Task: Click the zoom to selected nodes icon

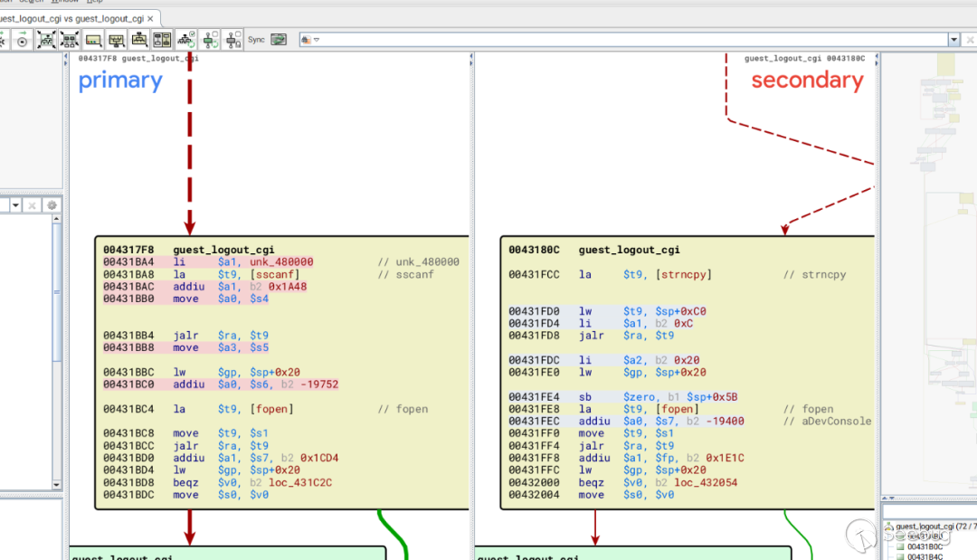Action: click(x=70, y=40)
